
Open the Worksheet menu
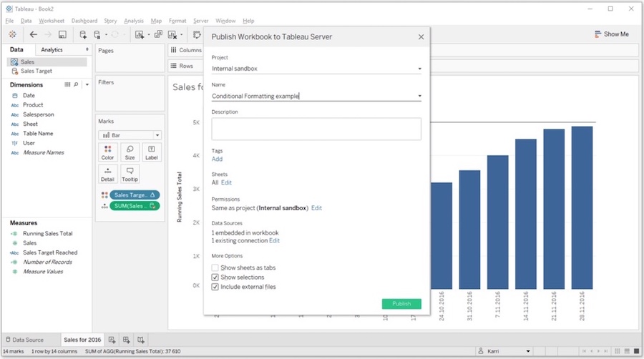pos(52,21)
